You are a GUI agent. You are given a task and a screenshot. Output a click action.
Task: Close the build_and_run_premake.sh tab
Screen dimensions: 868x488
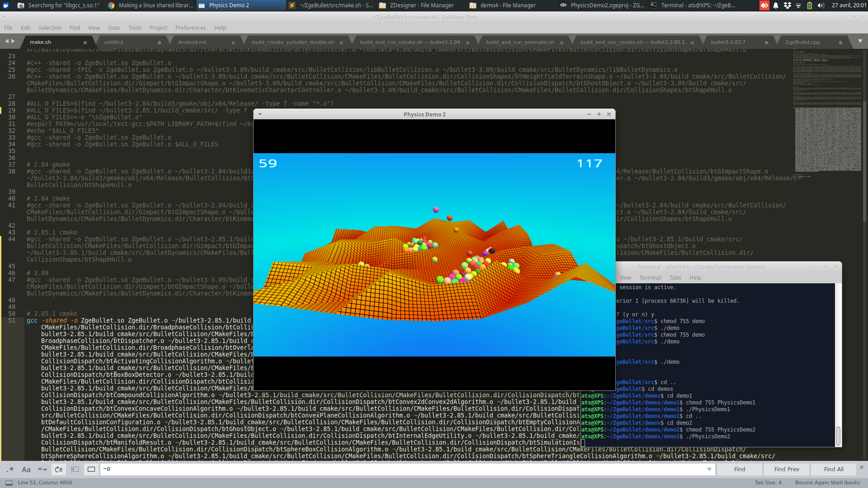tap(561, 42)
